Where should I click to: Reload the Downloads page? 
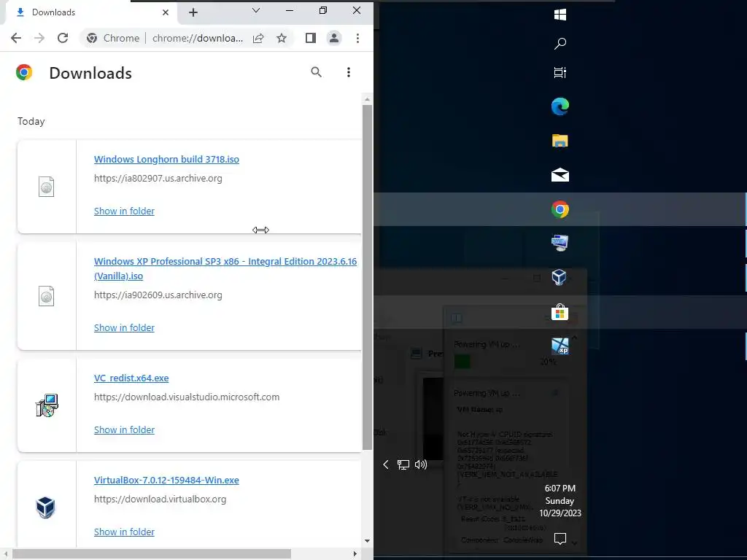[63, 38]
